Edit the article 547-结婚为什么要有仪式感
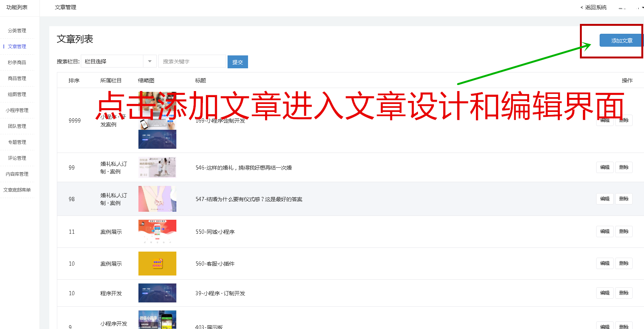 [x=605, y=199]
